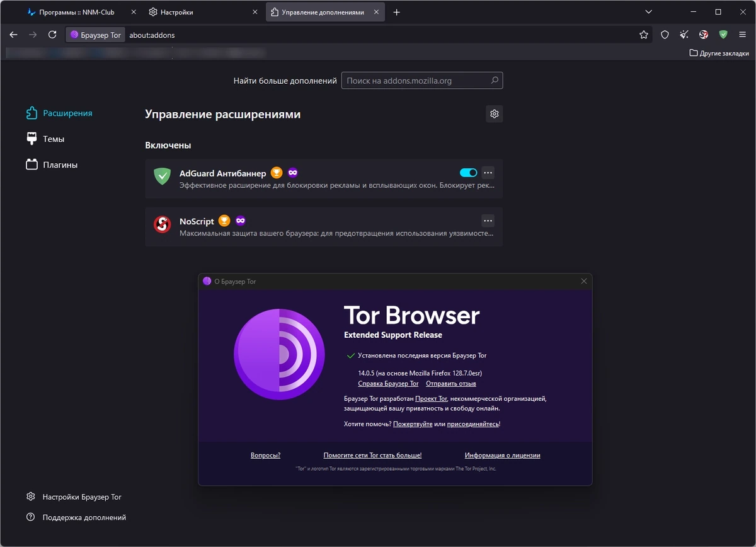Open the AdGuard Антибаннер more options menu
The width and height of the screenshot is (756, 547).
[488, 173]
